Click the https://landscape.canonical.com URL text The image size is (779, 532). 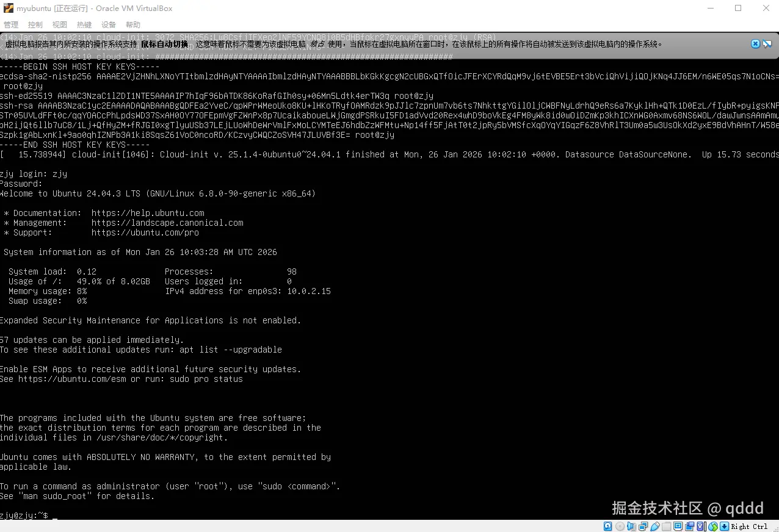[x=167, y=223]
